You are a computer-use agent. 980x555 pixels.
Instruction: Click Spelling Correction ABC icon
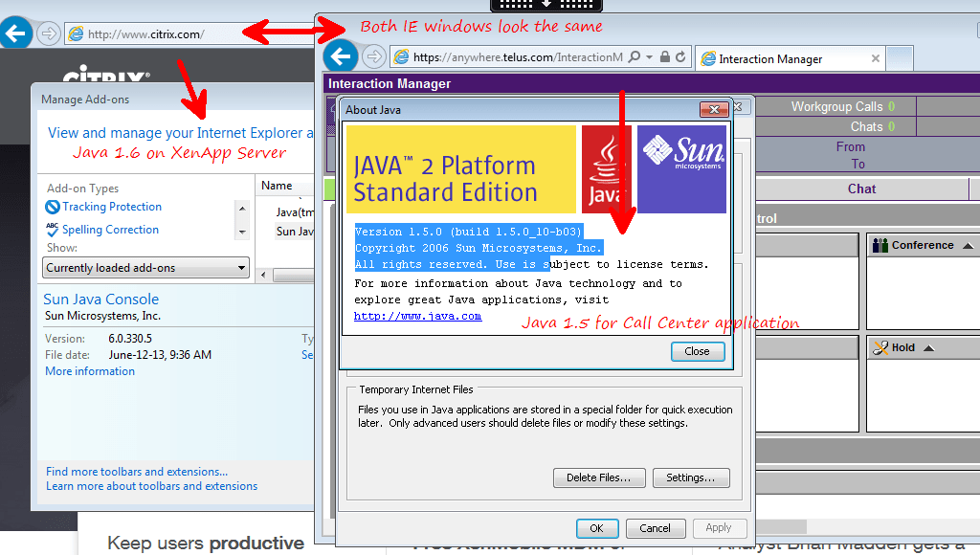[x=53, y=230]
